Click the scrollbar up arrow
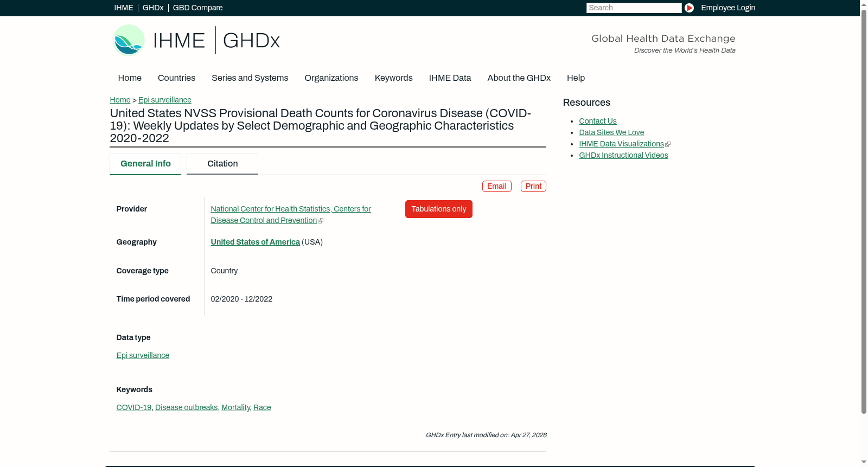This screenshot has width=868, height=467. click(864, 4)
